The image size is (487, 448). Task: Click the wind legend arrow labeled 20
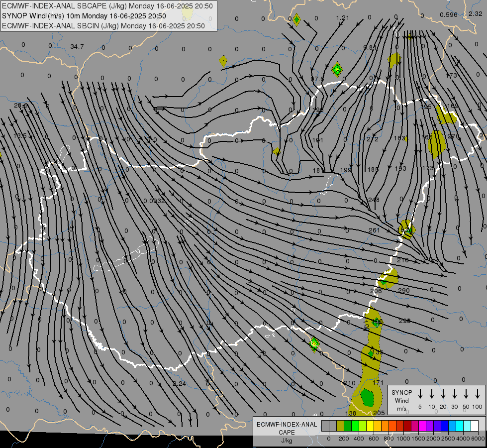pyautogui.click(x=443, y=394)
